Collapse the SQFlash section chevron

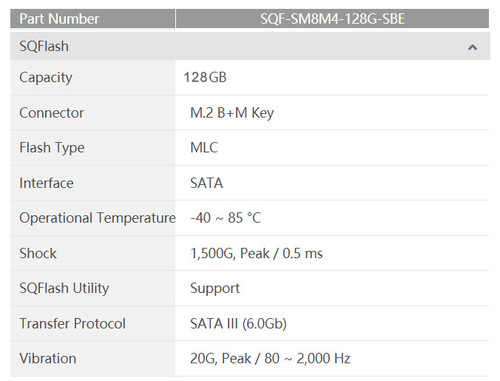coord(472,47)
